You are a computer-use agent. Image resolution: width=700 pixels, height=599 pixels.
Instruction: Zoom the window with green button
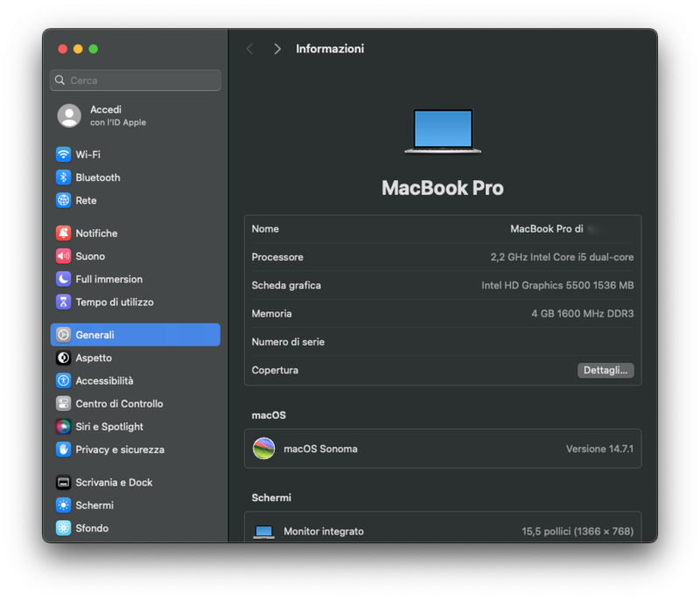point(94,49)
